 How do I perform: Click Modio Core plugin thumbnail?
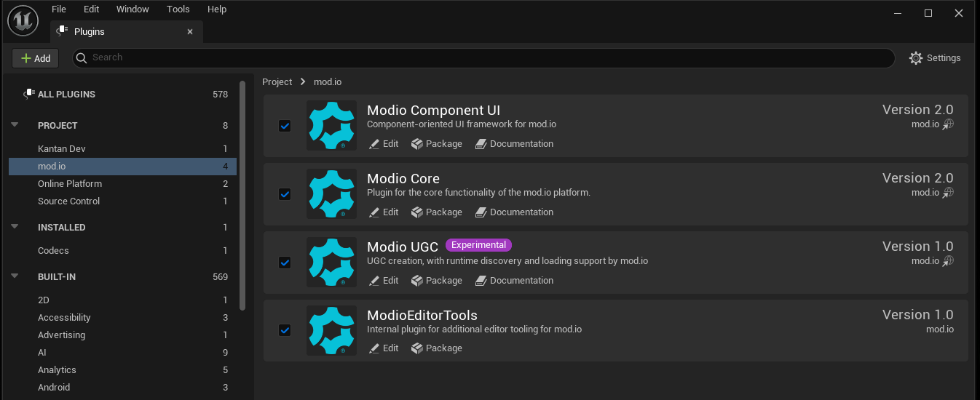click(331, 194)
